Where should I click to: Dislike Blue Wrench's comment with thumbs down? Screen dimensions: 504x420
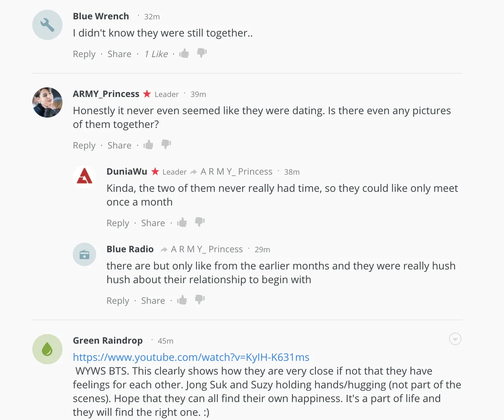pyautogui.click(x=202, y=53)
